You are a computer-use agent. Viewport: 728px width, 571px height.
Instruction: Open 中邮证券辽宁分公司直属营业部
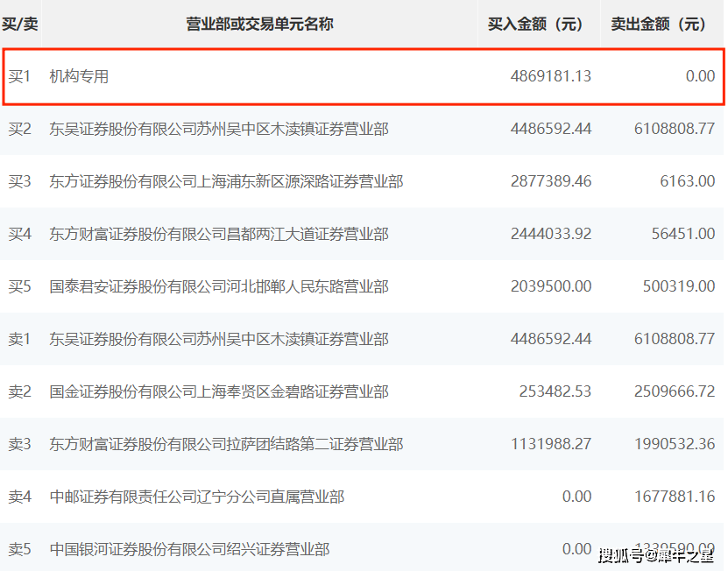[197, 497]
